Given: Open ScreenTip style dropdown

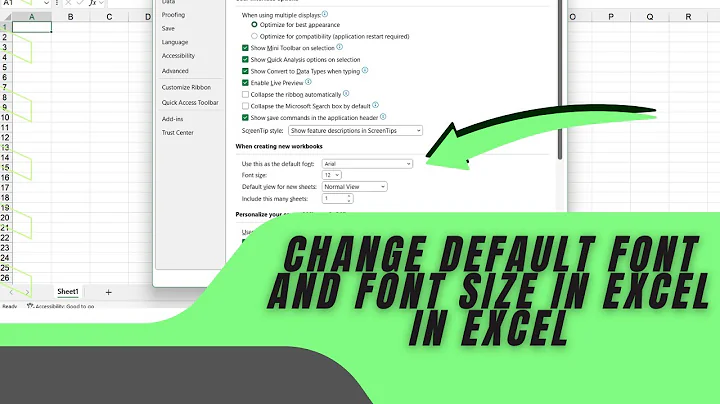Looking at the screenshot, I should point(355,130).
